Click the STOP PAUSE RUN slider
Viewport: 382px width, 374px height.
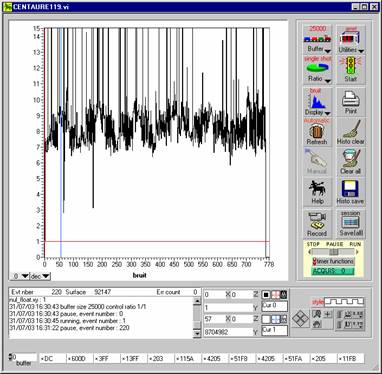[333, 252]
